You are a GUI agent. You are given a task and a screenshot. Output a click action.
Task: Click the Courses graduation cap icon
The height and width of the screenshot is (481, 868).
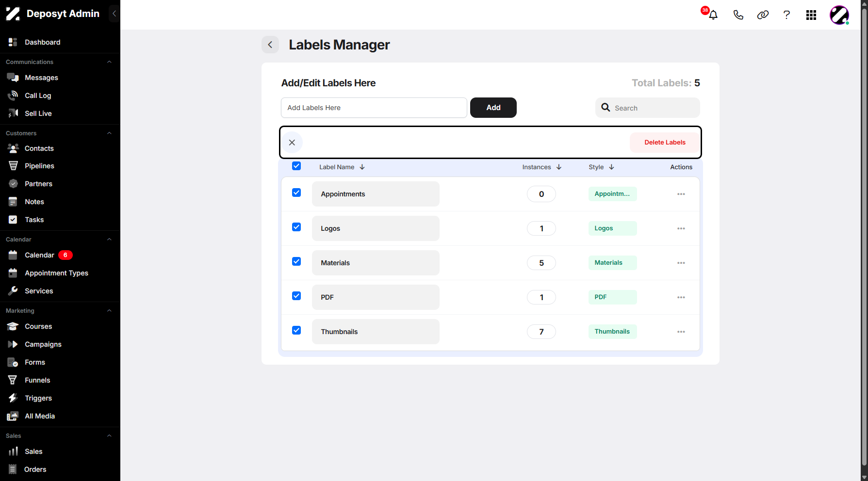click(13, 326)
